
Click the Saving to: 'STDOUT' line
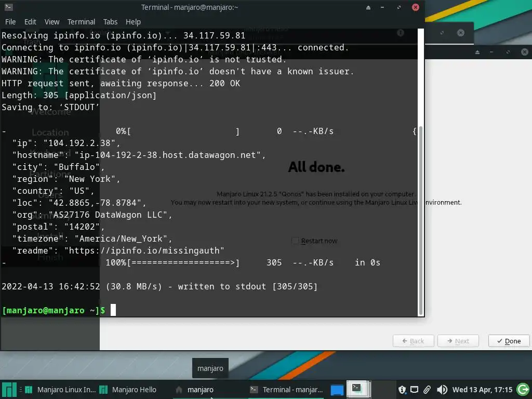pos(50,107)
